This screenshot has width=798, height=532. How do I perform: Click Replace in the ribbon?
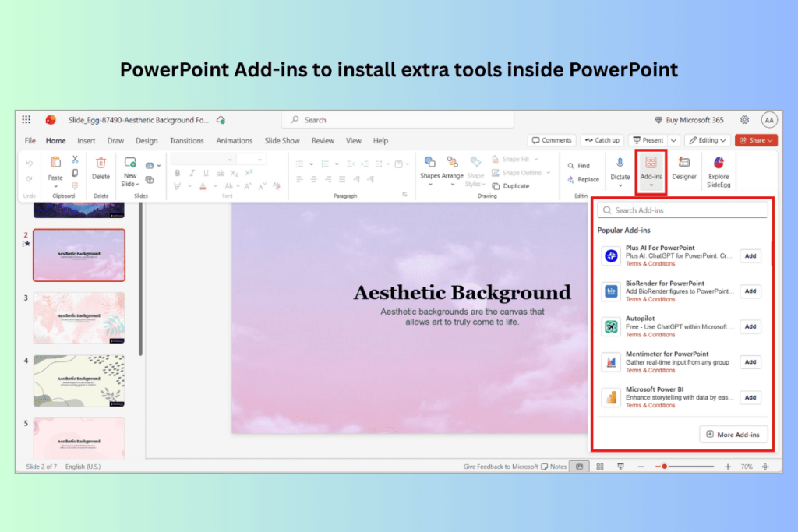click(x=583, y=179)
